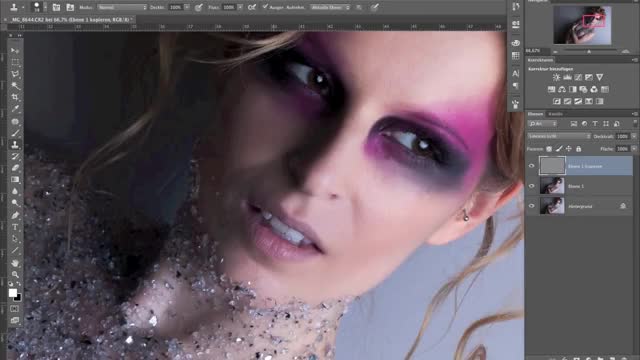The image size is (640, 360).
Task: Add a Brightness/Contrast adjustment
Action: coord(556,77)
